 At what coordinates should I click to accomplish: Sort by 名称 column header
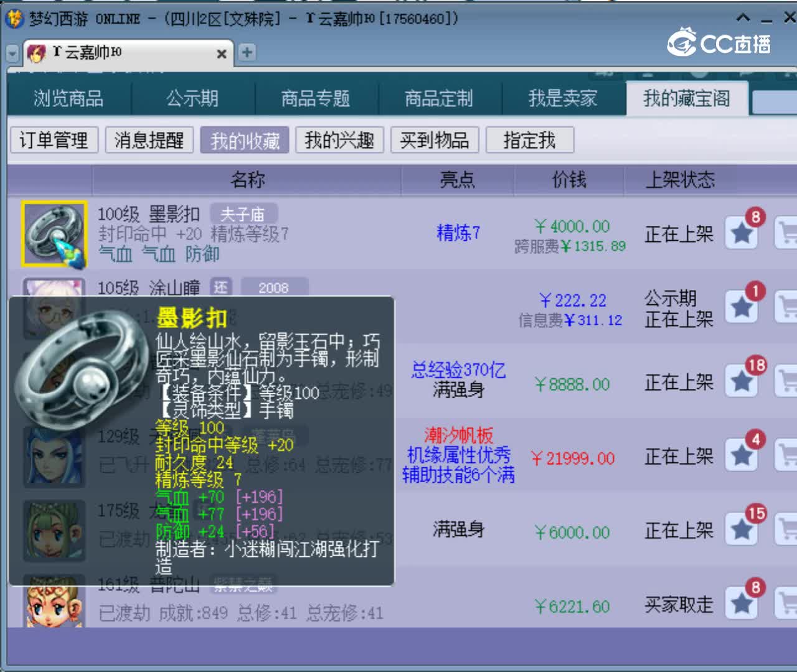(247, 180)
